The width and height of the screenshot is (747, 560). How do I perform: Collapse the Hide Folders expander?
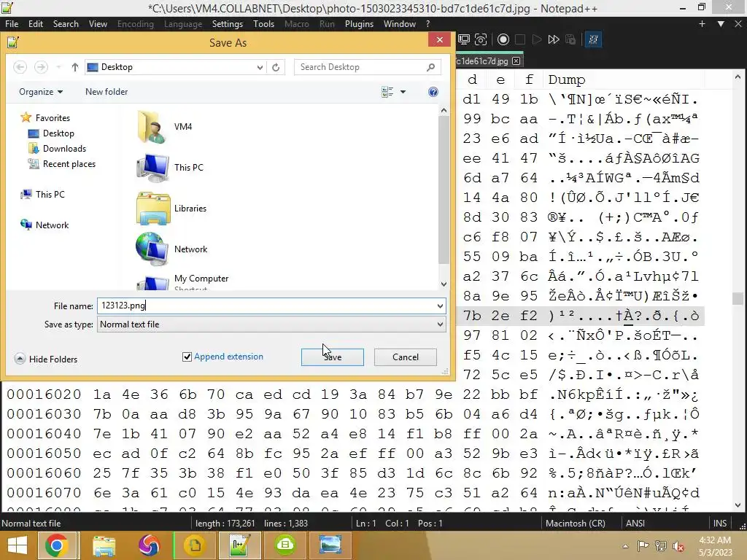20,359
